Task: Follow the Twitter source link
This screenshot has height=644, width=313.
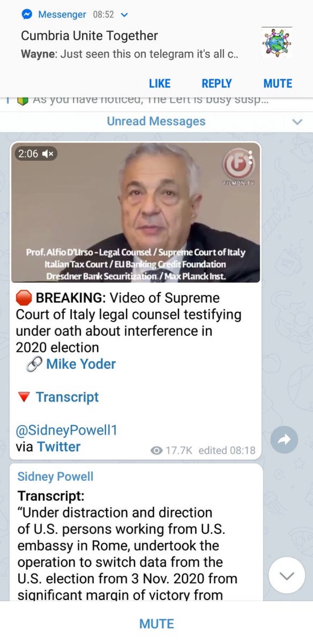Action: click(x=59, y=446)
